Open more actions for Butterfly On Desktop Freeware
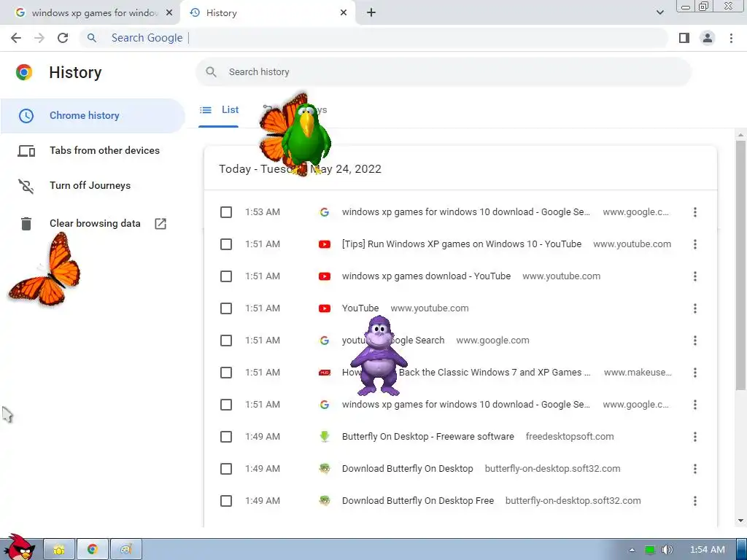The height and width of the screenshot is (560, 747). pos(695,437)
